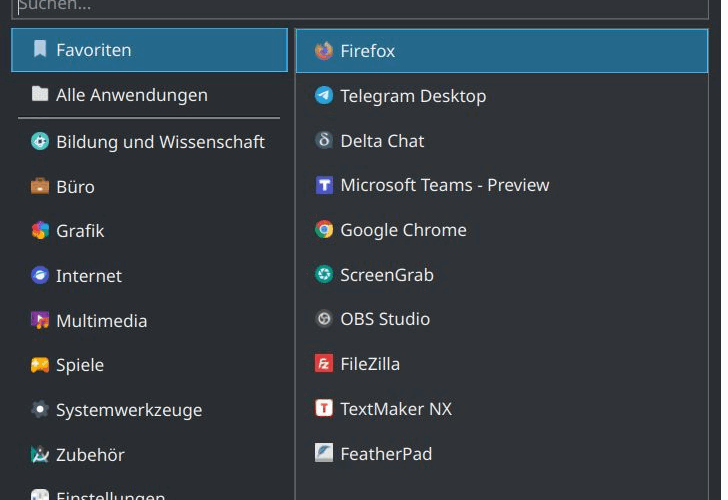The height and width of the screenshot is (500, 728).
Task: Open the Alle Anwendungen category
Action: [x=150, y=95]
